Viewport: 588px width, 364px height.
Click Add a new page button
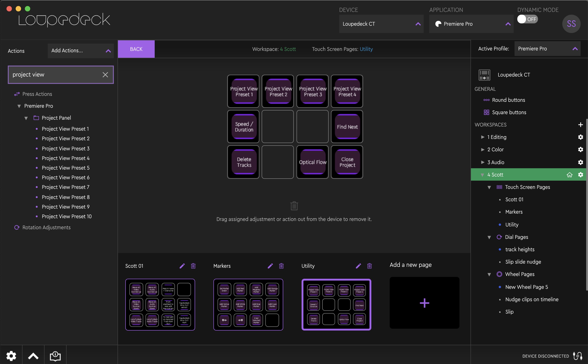[424, 302]
